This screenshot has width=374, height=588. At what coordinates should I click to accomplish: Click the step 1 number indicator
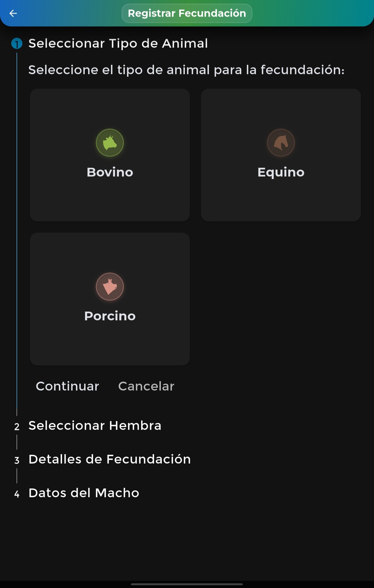tap(17, 44)
